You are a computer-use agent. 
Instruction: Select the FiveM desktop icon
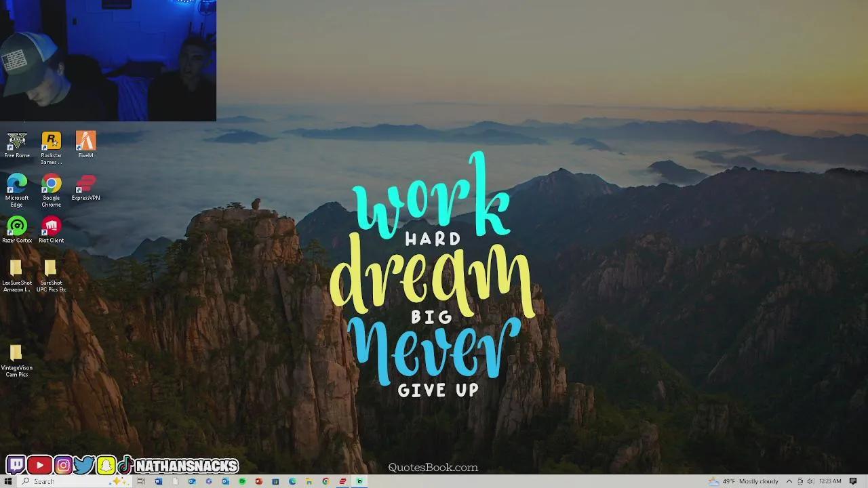(85, 145)
